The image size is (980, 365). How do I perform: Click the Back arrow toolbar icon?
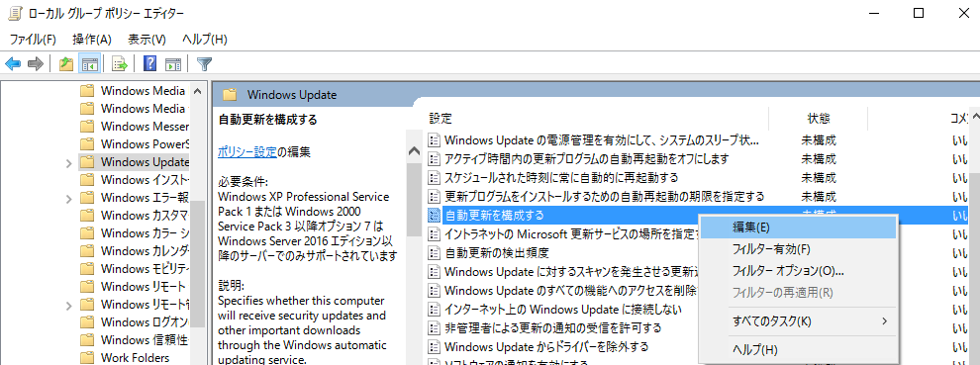[x=13, y=63]
